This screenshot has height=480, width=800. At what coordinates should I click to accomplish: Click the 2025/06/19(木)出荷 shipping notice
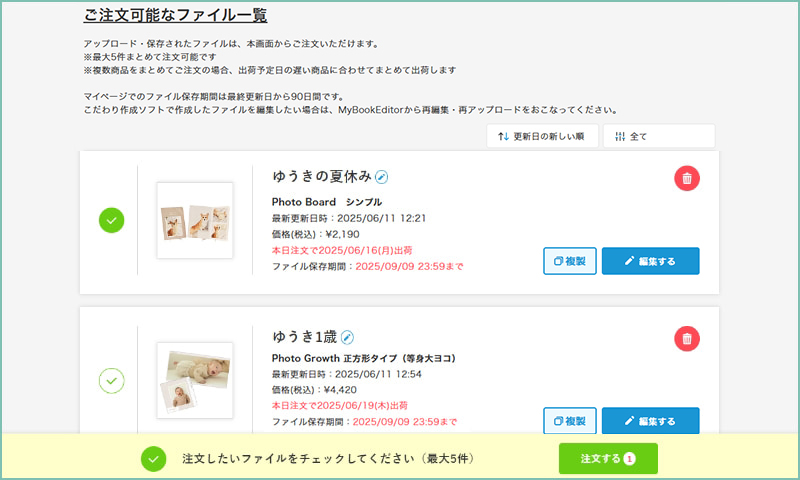(340, 406)
